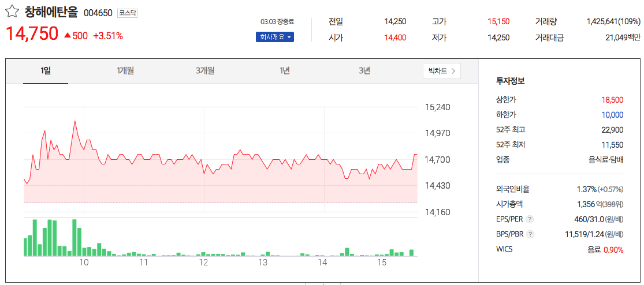Image resolution: width=644 pixels, height=285 pixels.
Task: Click the 하한가 value 10,000
Action: (x=612, y=115)
